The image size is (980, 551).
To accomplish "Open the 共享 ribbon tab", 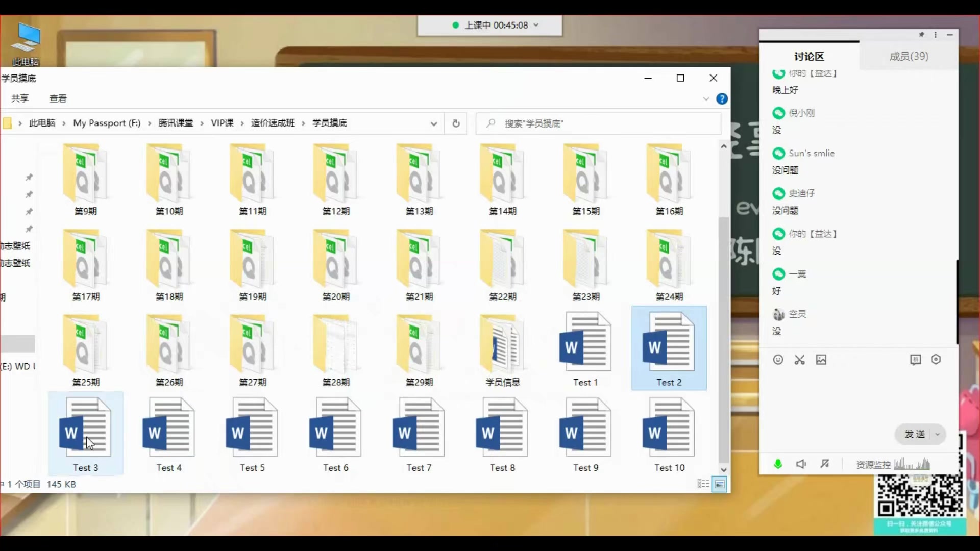I will coord(20,98).
